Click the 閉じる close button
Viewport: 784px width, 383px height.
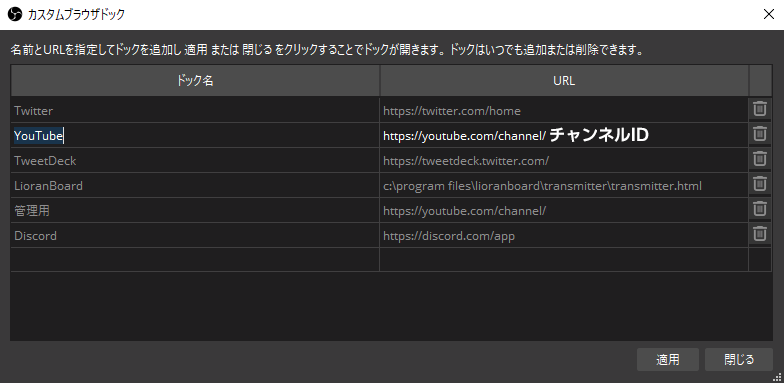739,360
